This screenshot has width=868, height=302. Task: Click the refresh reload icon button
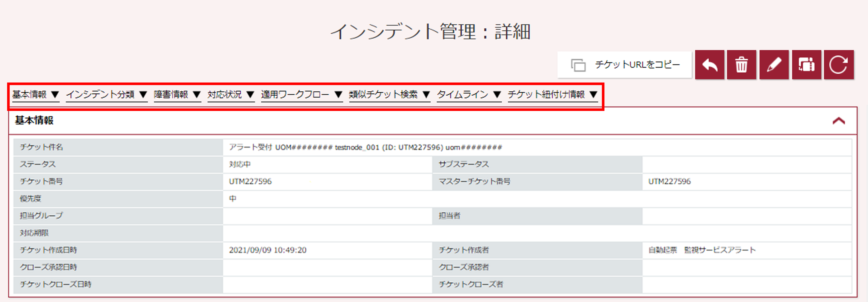coord(839,65)
